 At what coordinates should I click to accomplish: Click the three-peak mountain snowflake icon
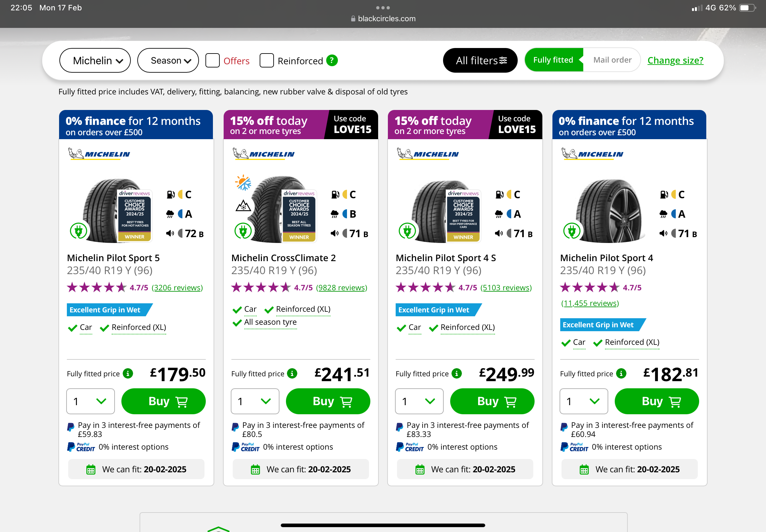[243, 205]
